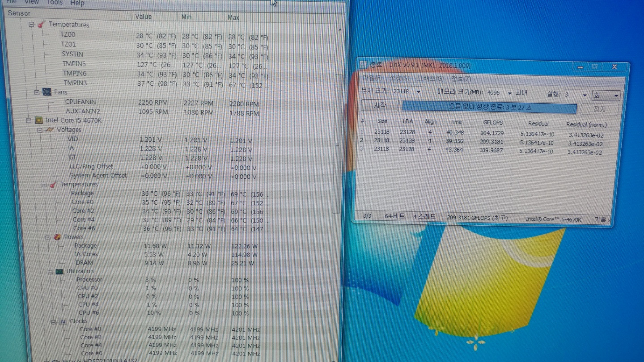Click the Voltages lightning icon
The width and height of the screenshot is (644, 362).
50,130
